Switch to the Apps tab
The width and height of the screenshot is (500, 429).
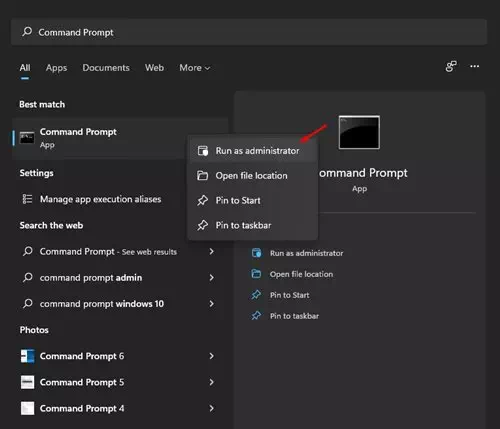coord(56,68)
